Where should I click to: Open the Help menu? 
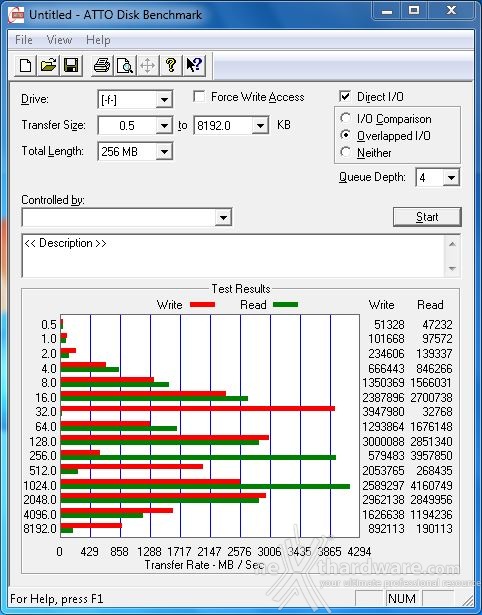coord(98,40)
